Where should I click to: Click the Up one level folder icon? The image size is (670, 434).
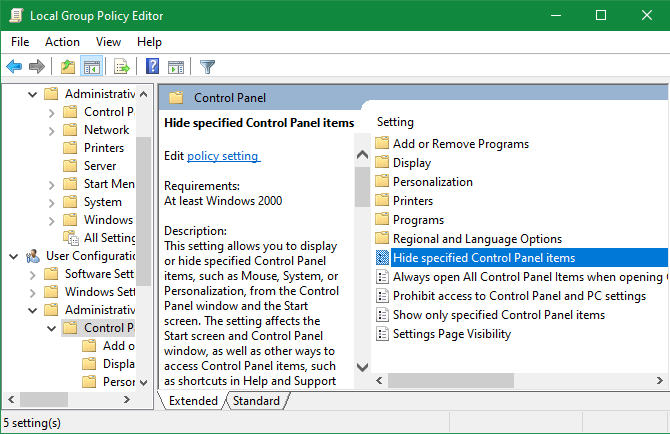pos(68,67)
